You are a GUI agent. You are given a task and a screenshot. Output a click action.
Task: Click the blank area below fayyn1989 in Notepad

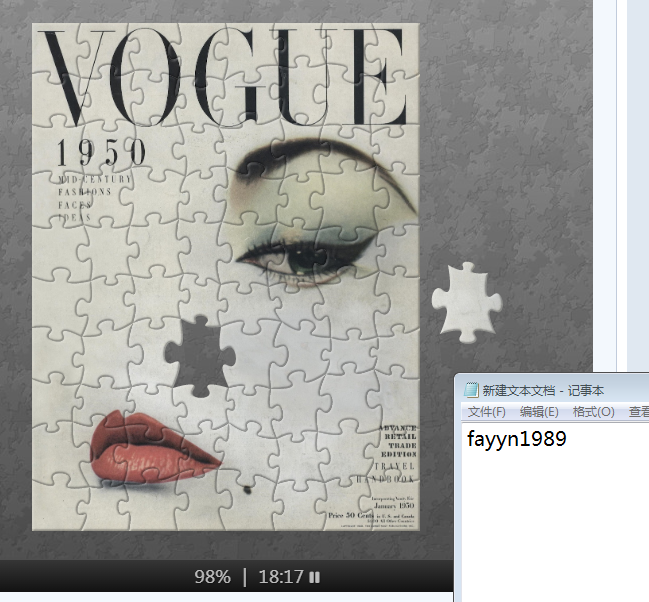click(x=550, y=520)
